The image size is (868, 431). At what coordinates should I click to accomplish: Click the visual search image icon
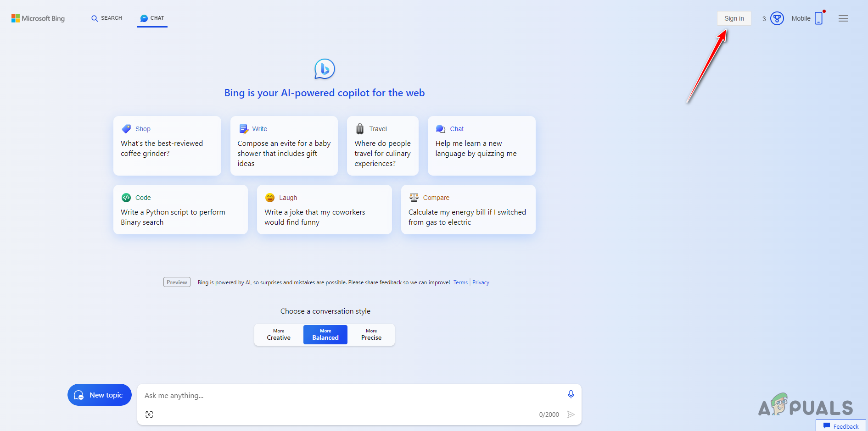149,414
